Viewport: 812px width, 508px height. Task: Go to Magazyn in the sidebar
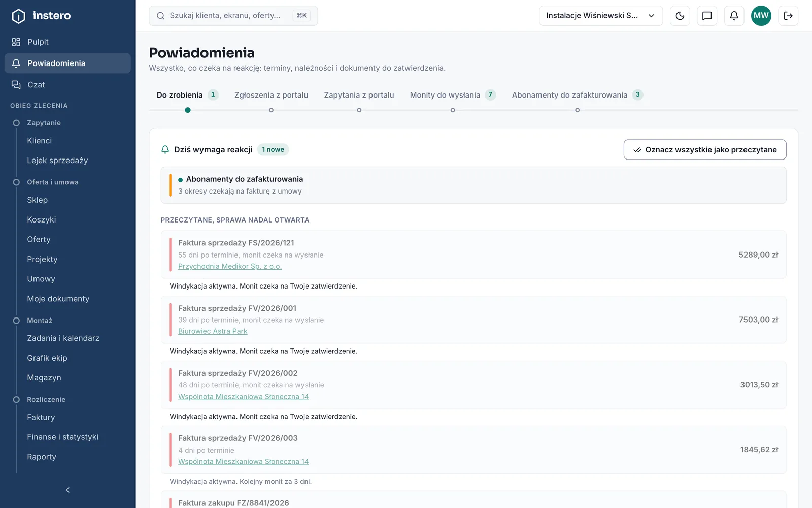pyautogui.click(x=44, y=378)
